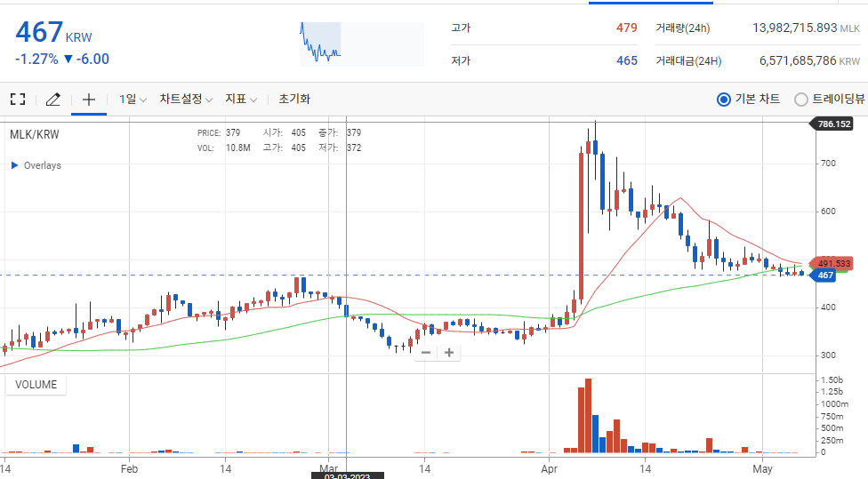The height and width of the screenshot is (479, 868).
Task: Click the VOLUME panel label
Action: (x=36, y=385)
